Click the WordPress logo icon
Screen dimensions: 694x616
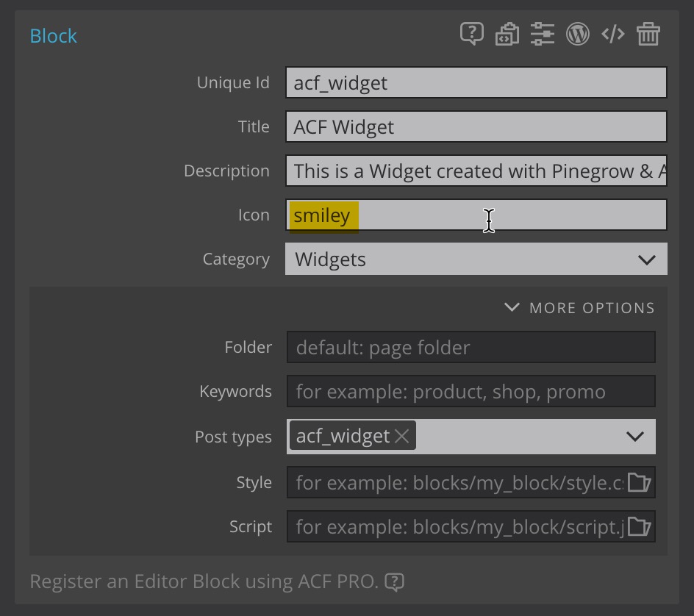click(x=578, y=34)
